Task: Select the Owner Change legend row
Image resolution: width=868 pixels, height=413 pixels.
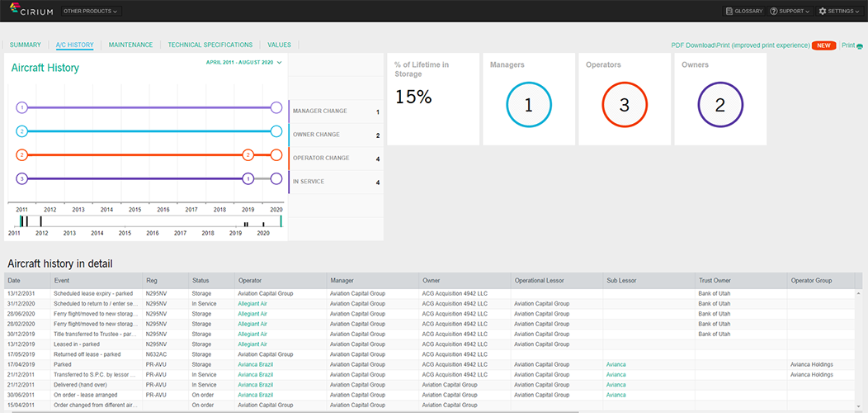Action: 336,135
